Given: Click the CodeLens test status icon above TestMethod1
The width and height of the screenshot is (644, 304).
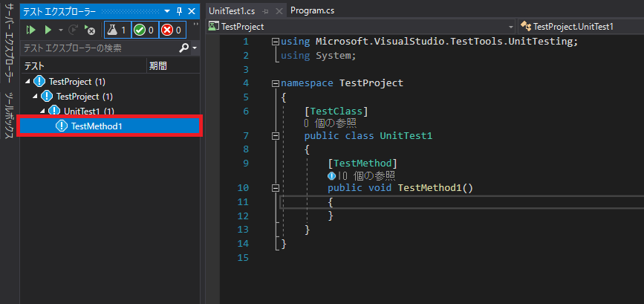Looking at the screenshot, I should [331, 175].
